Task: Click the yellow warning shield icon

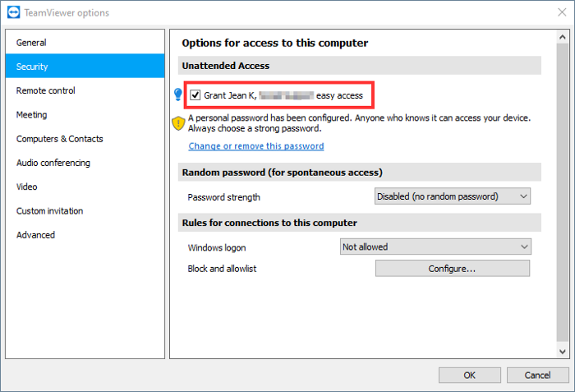Action: click(178, 123)
